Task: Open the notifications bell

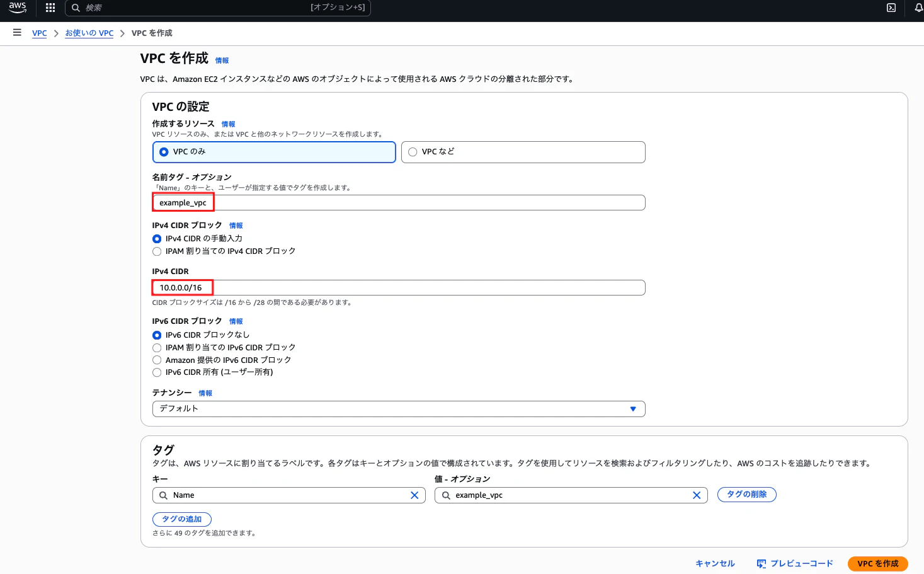Action: [918, 8]
